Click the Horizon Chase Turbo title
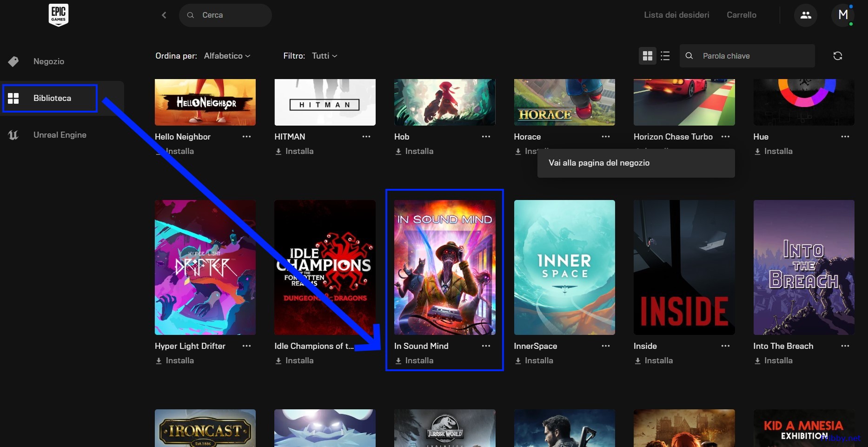The image size is (868, 447). (673, 137)
